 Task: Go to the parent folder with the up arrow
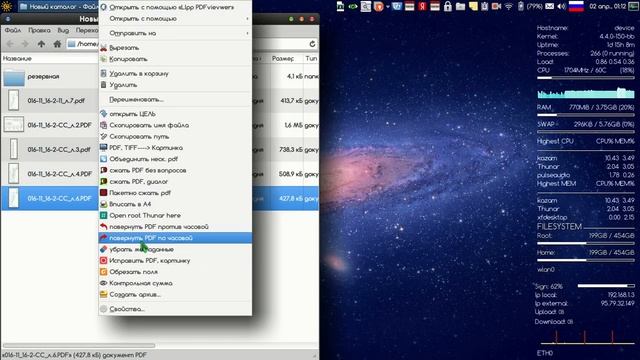(x=41, y=44)
